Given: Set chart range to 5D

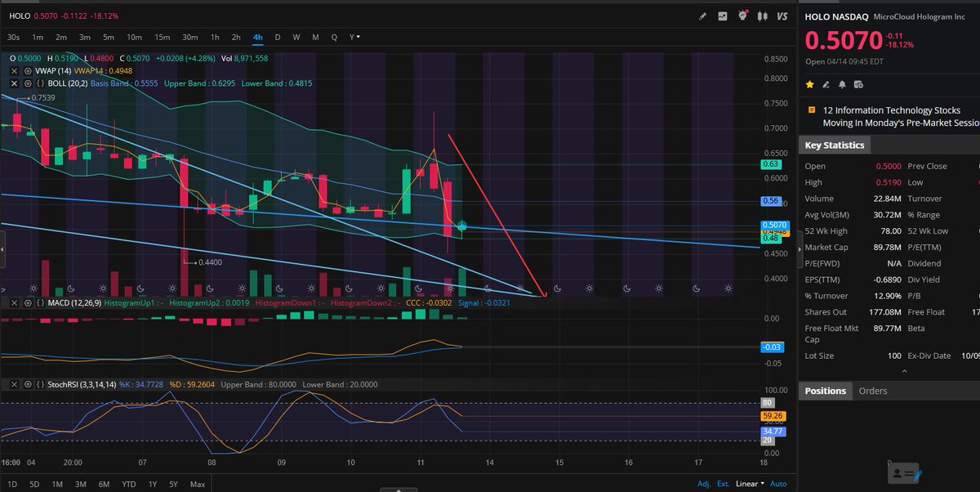Looking at the screenshot, I should click(x=34, y=484).
